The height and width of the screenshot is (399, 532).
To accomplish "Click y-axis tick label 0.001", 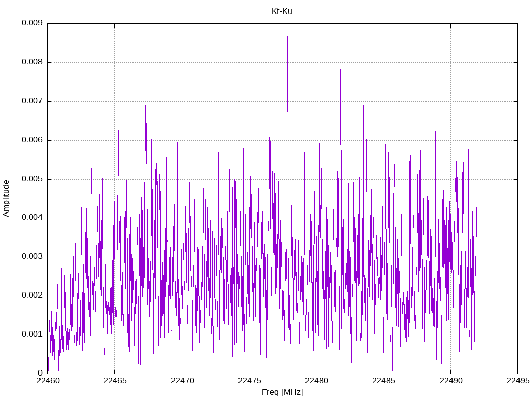I will [32, 334].
